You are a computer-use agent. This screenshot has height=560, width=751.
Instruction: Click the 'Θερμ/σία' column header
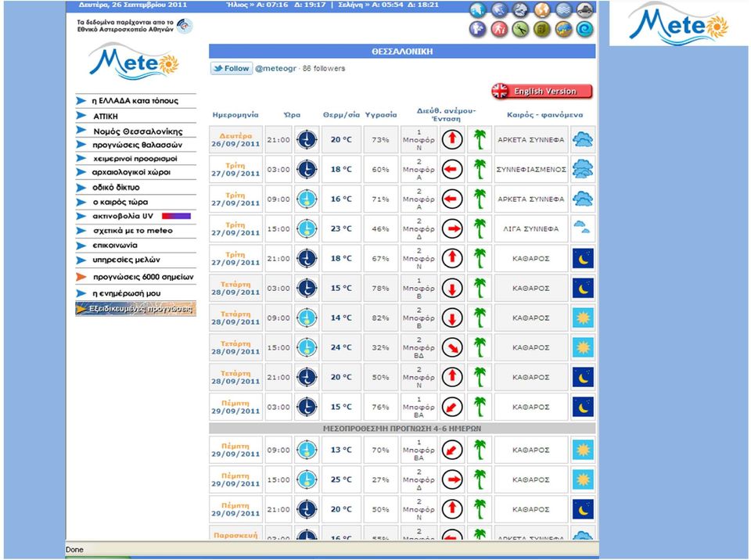coord(341,115)
